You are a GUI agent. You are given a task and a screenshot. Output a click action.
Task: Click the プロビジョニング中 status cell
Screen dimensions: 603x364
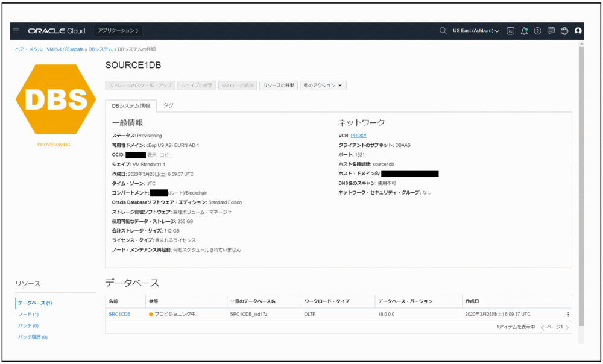[174, 315]
